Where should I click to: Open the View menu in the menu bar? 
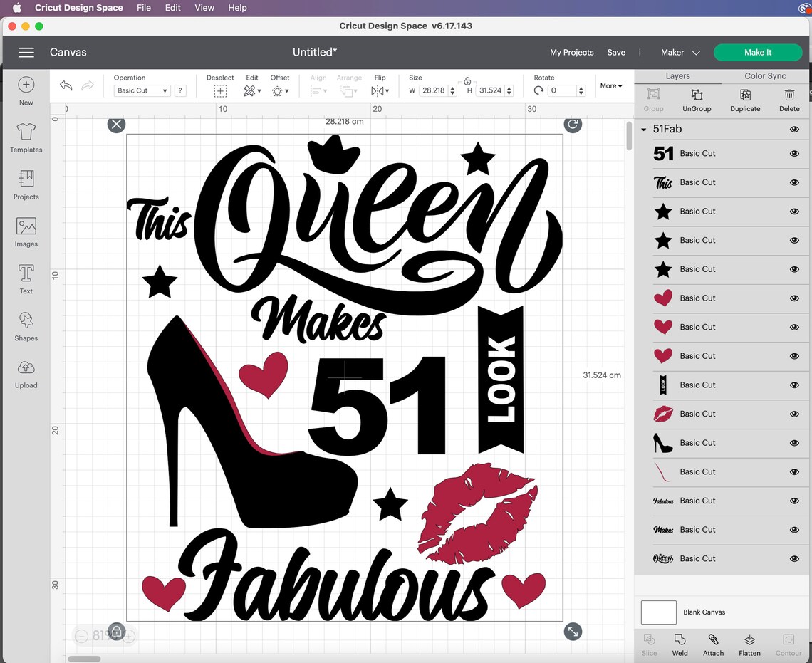204,8
